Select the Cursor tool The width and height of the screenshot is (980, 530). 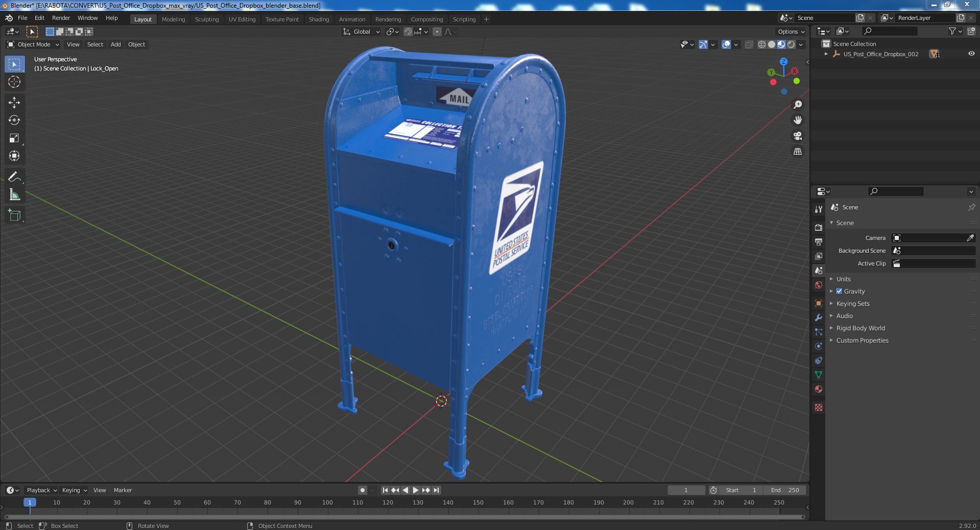[14, 82]
